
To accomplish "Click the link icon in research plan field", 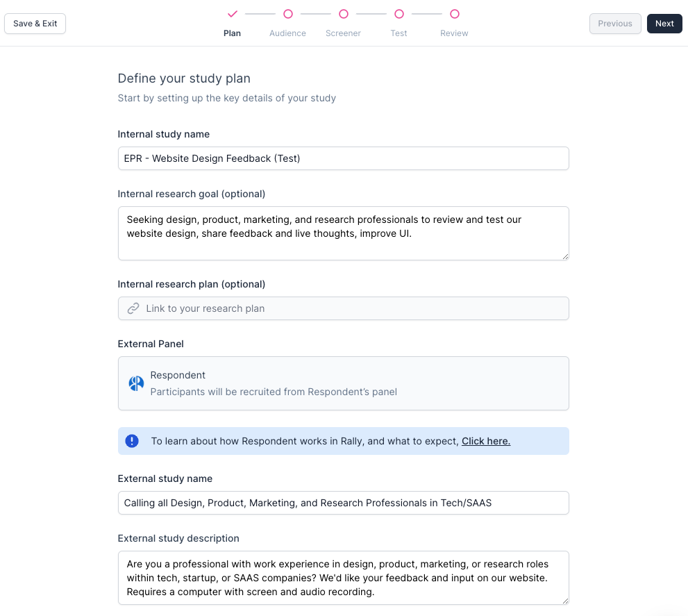I will (x=133, y=308).
